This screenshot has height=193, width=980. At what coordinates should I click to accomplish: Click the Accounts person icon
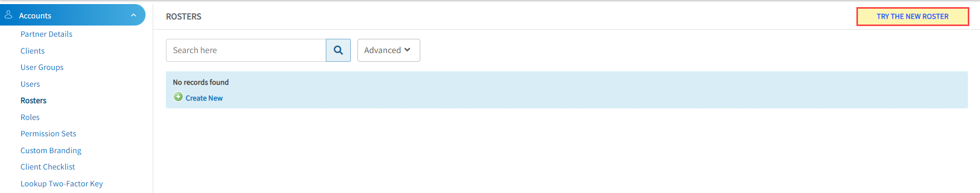[x=9, y=15]
